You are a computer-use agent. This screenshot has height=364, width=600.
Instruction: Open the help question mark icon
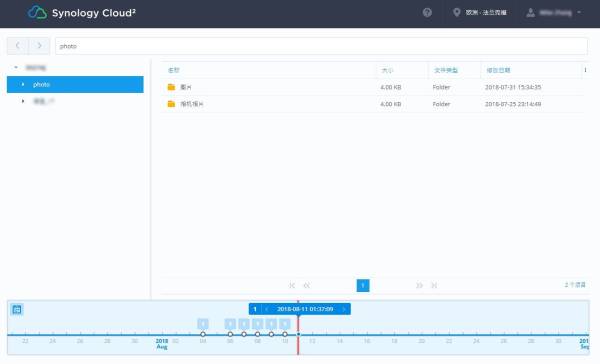click(427, 13)
